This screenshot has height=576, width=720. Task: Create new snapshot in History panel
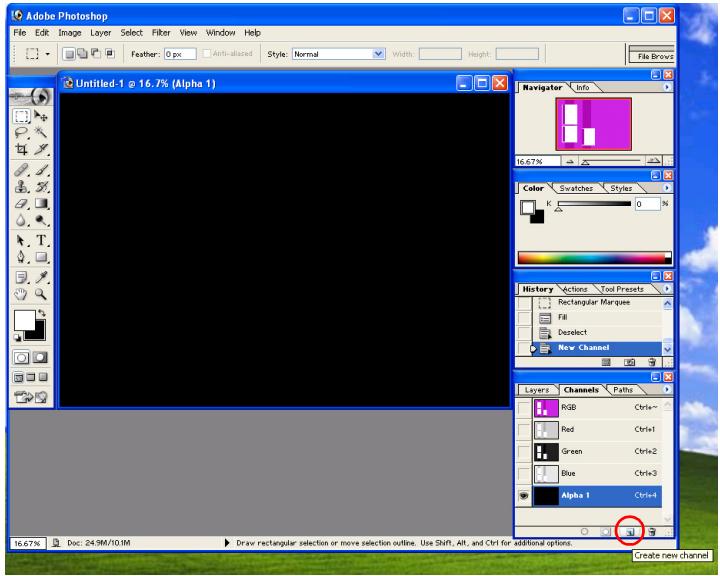(x=629, y=362)
